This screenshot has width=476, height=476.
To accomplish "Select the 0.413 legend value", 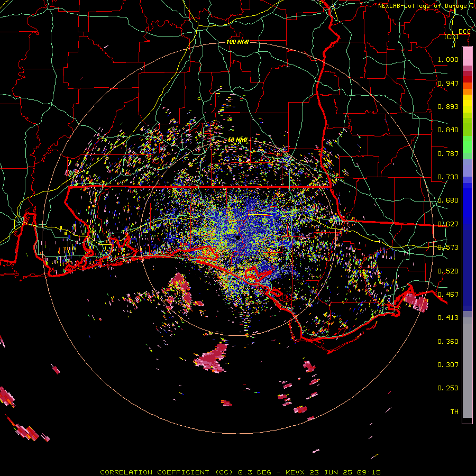I will tap(448, 318).
